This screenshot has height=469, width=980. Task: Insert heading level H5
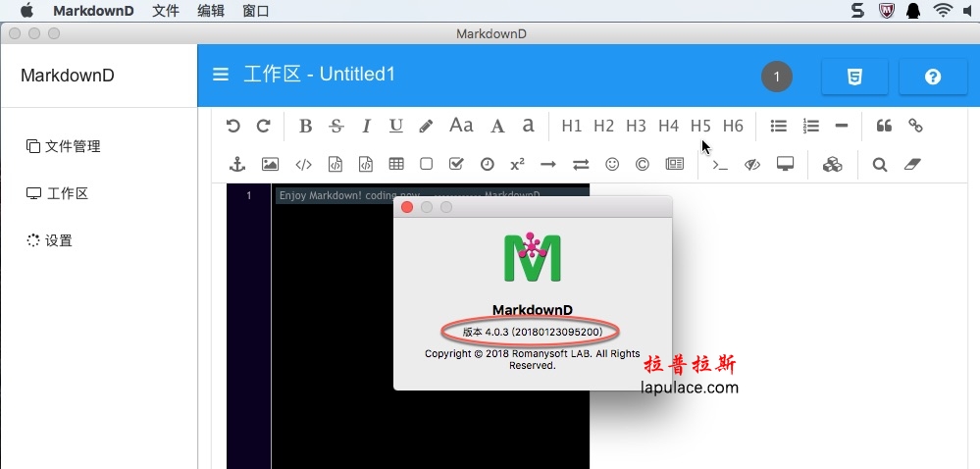click(700, 126)
